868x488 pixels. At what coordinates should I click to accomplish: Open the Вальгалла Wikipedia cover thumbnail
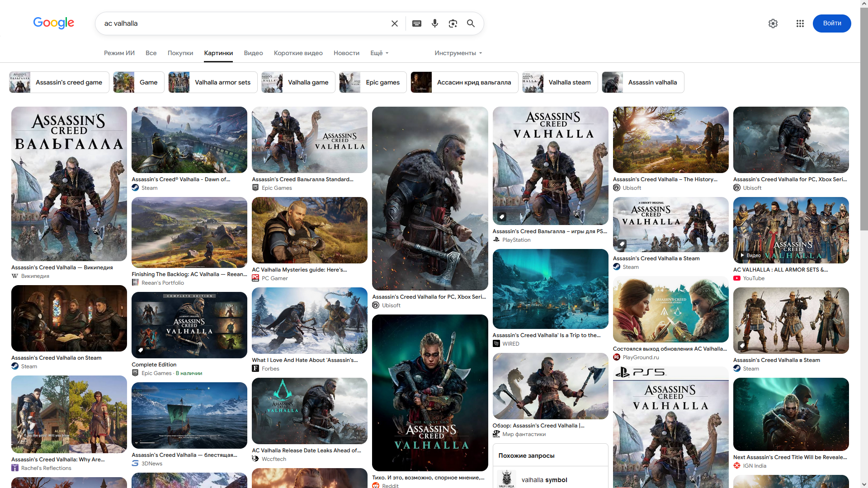coord(69,184)
